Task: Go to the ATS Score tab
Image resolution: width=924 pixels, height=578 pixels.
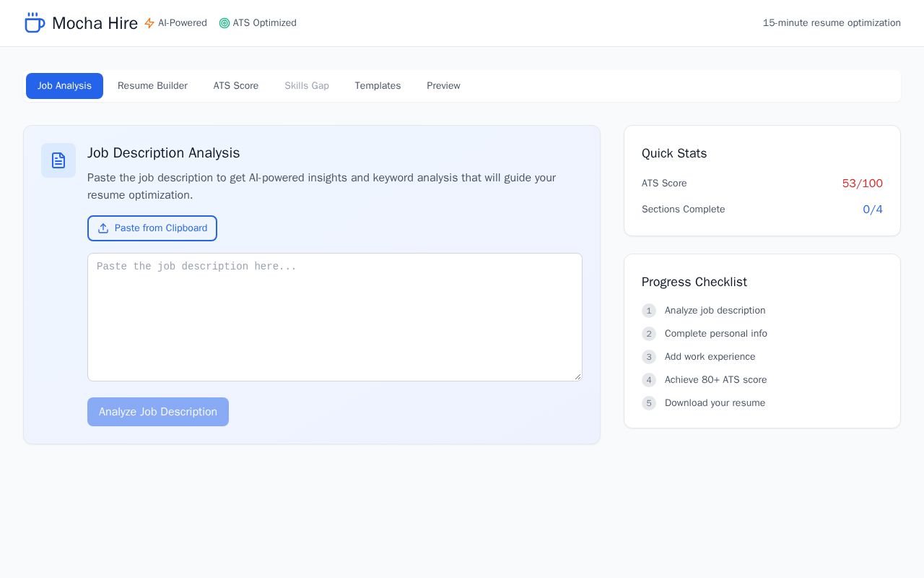Action: pyautogui.click(x=236, y=86)
